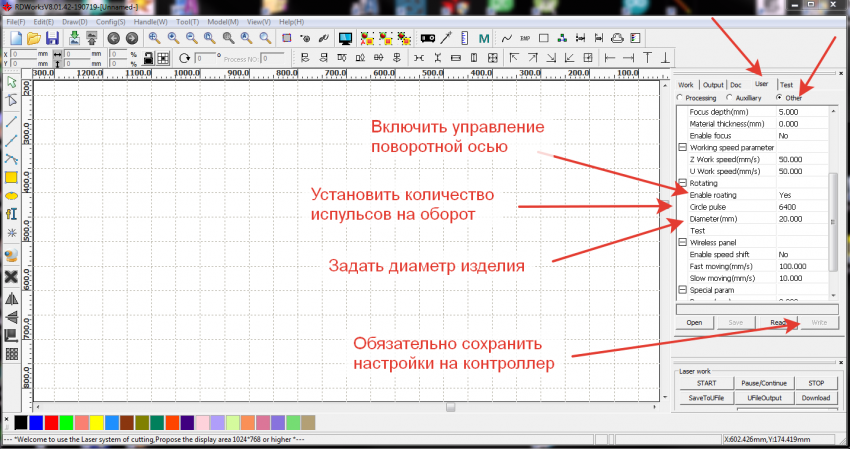850x449 pixels.
Task: Select the yellow Rectangle draw tool
Action: [x=11, y=177]
